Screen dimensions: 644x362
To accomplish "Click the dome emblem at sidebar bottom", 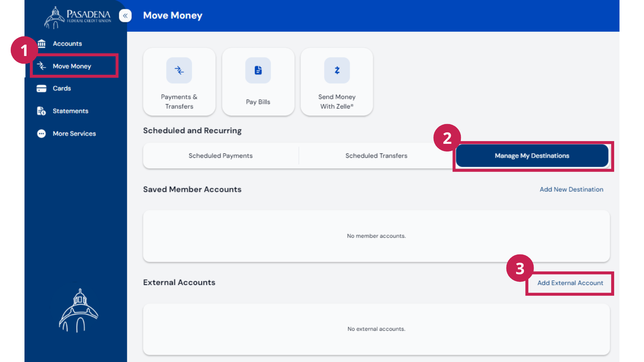I will (x=78, y=310).
